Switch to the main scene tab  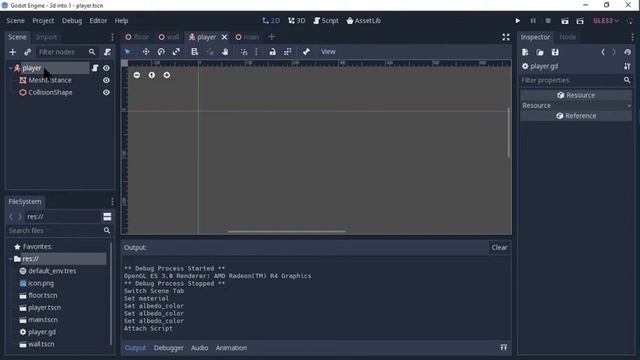point(247,37)
